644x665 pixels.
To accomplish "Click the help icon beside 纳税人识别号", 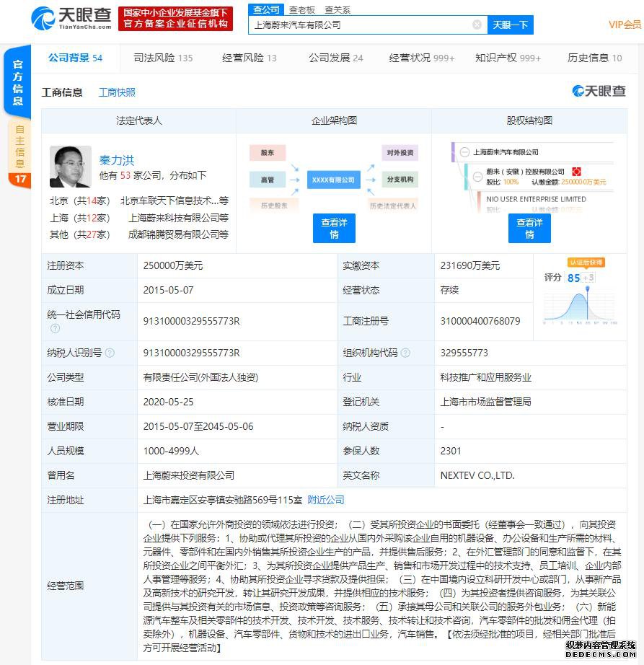I will point(110,353).
